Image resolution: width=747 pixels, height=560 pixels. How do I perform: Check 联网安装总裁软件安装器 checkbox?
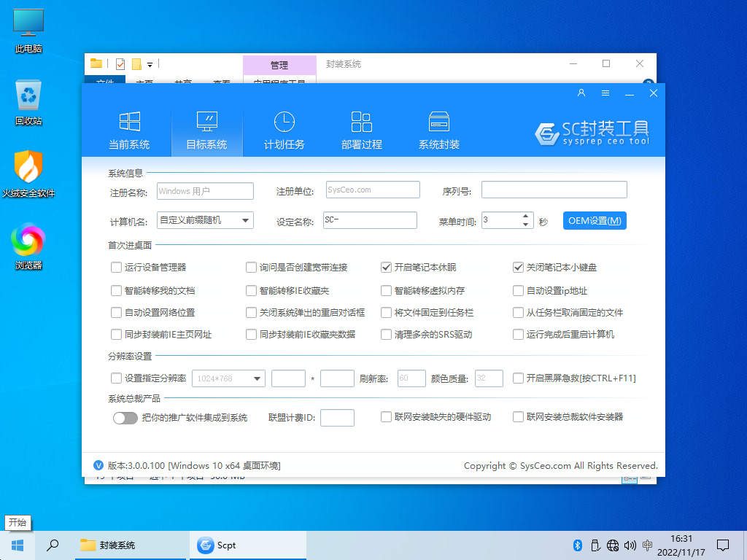tap(518, 416)
